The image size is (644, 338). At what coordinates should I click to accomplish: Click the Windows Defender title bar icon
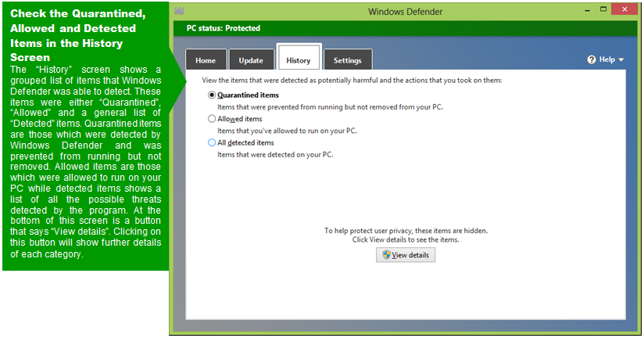(179, 11)
